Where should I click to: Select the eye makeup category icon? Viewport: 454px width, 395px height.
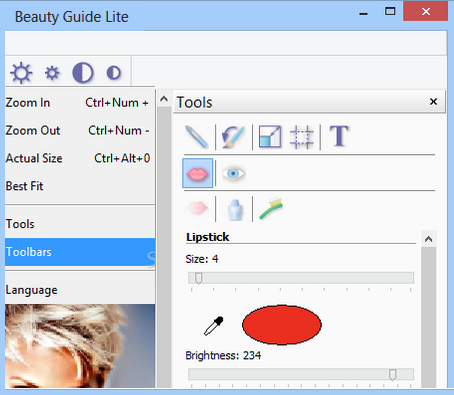pyautogui.click(x=233, y=173)
